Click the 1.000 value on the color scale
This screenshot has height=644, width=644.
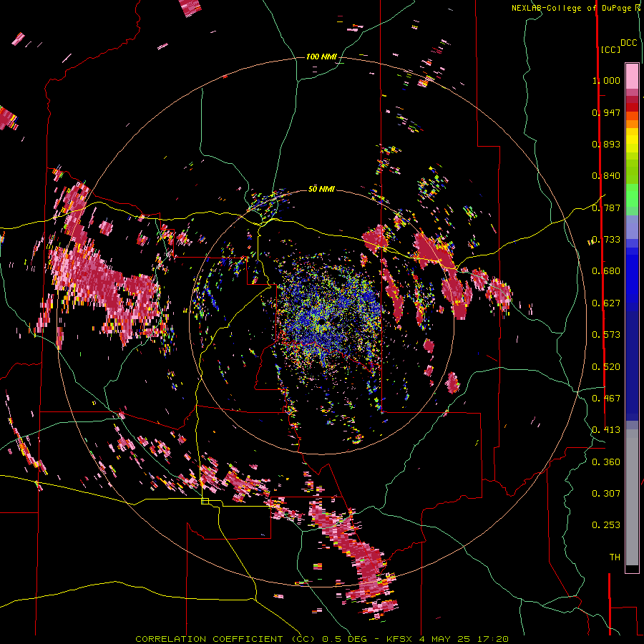[x=606, y=80]
